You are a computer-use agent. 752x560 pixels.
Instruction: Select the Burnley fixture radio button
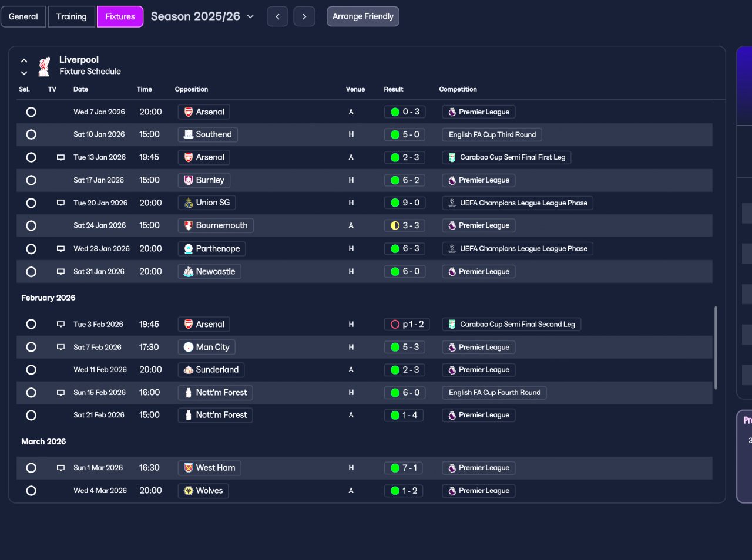(31, 180)
